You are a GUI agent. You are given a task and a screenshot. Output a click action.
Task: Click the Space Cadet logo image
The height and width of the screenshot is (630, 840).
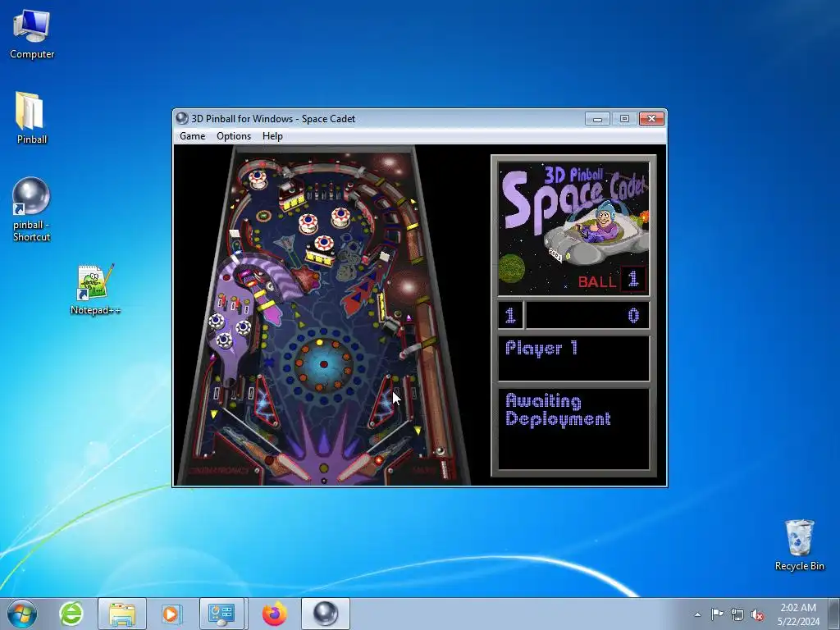click(x=573, y=229)
